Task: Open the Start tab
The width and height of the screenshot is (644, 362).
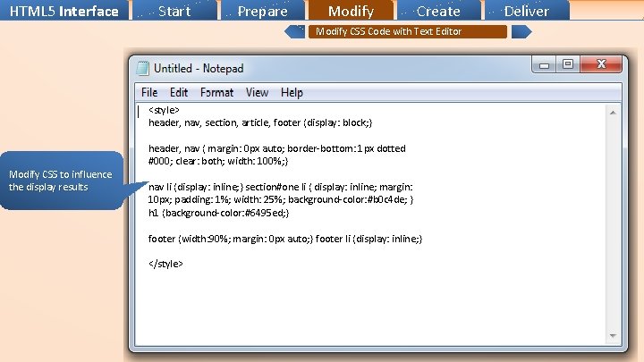Action: [174, 11]
